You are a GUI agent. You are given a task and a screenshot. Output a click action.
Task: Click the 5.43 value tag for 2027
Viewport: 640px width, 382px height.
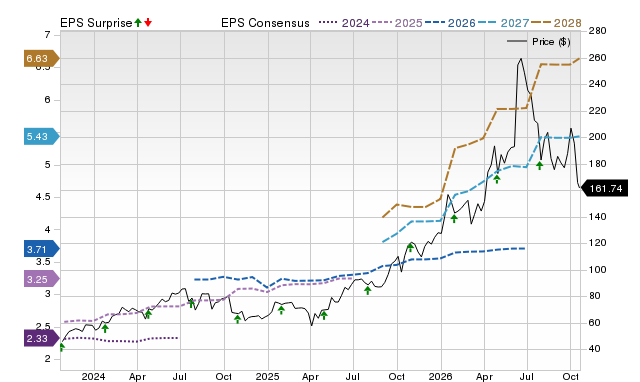(41, 136)
